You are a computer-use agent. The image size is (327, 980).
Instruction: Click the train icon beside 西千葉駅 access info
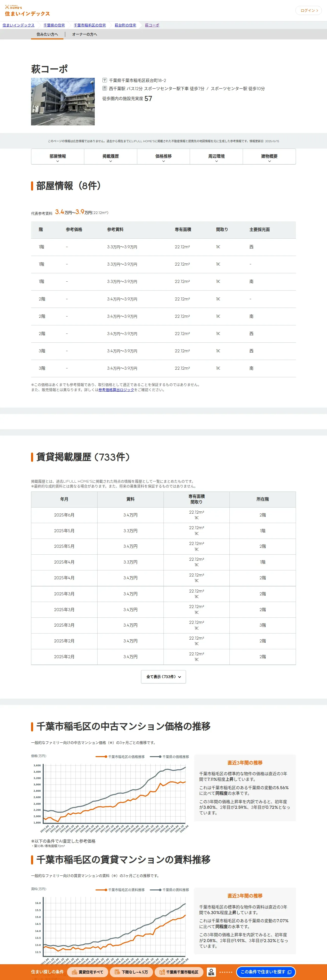(x=105, y=88)
